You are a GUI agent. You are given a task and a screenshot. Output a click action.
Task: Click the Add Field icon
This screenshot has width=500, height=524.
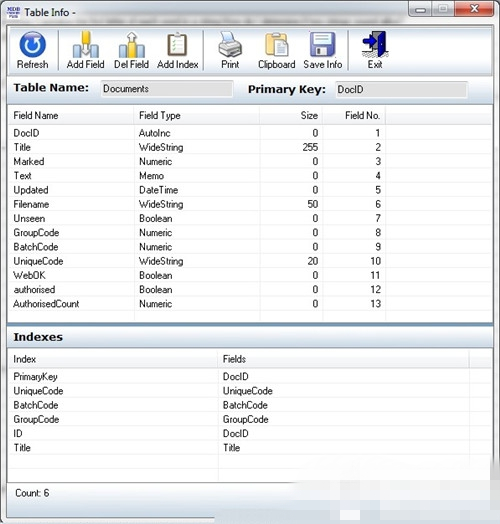(x=86, y=45)
